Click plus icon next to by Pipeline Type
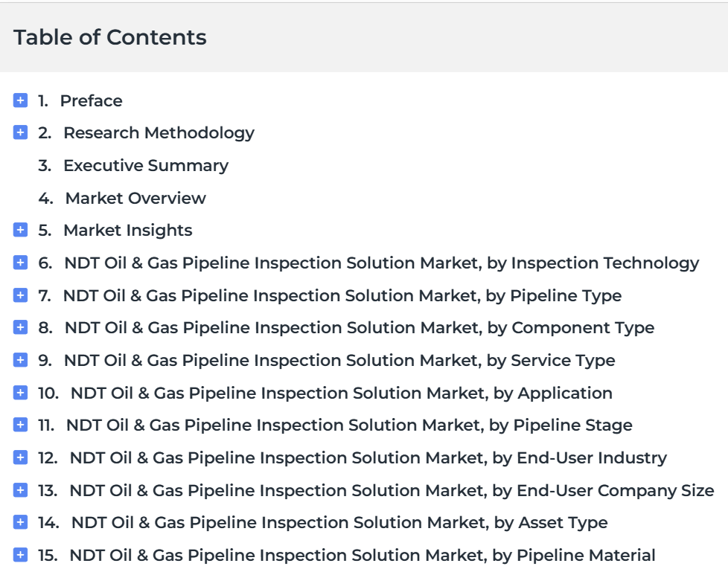This screenshot has width=728, height=572. (x=20, y=295)
